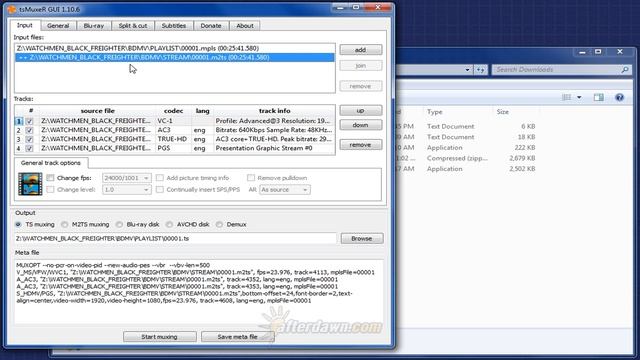Toggle Remove pulldown checkbox

coord(251,178)
